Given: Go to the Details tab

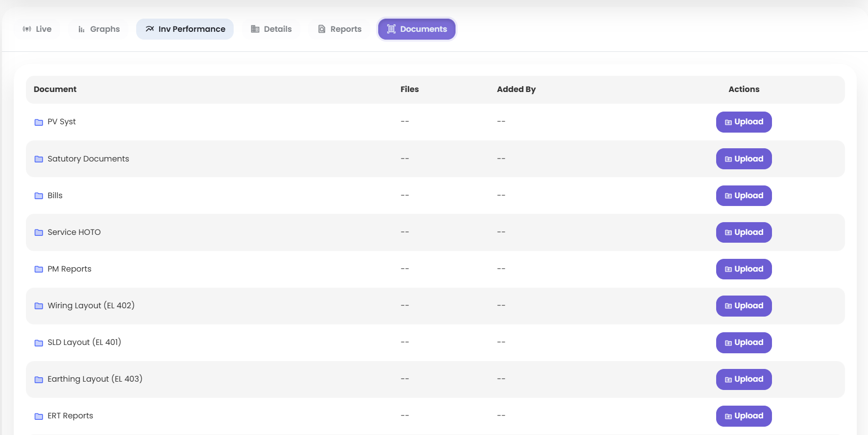Looking at the screenshot, I should pos(271,29).
